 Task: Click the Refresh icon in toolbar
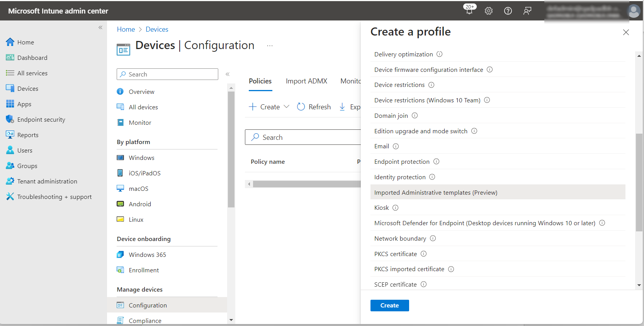pos(301,107)
